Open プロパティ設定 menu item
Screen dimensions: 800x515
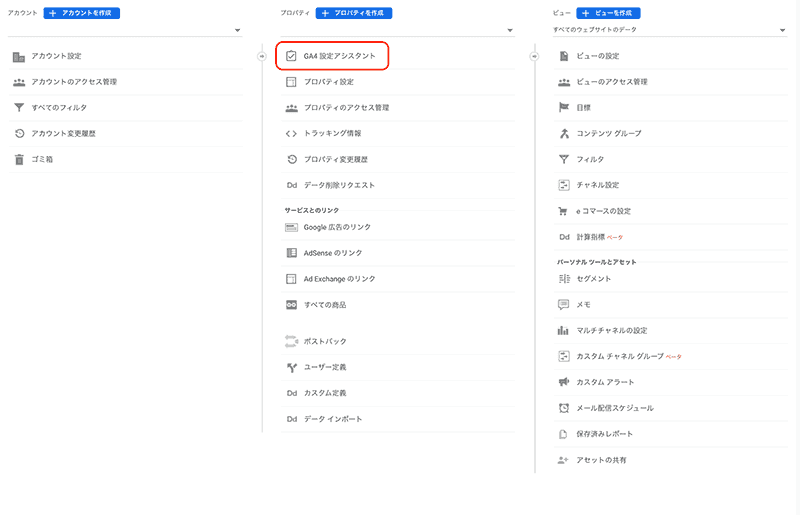point(398,82)
